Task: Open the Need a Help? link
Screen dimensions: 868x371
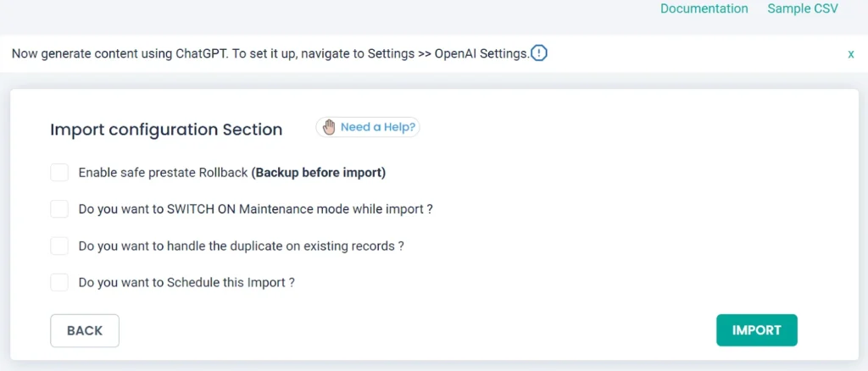Action: 378,127
